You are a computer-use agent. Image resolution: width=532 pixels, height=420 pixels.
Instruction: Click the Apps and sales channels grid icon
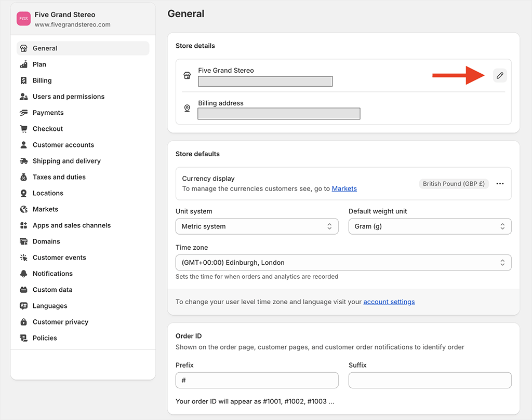[23, 225]
